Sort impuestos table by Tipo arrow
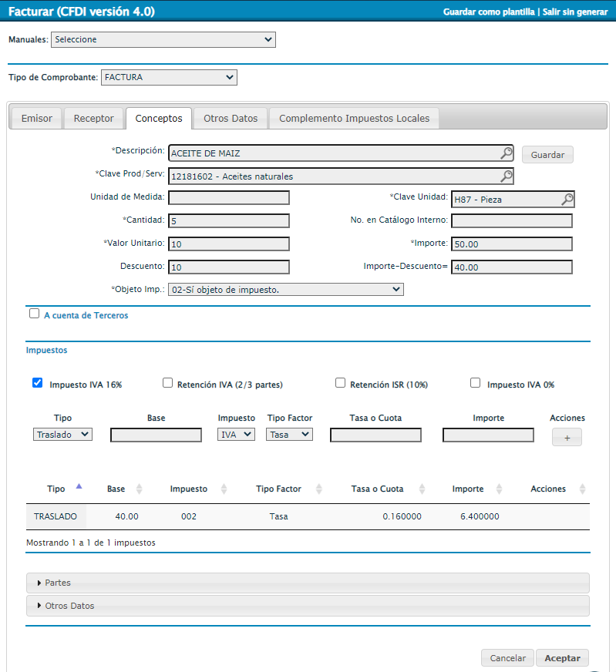The width and height of the screenshot is (616, 672). (x=79, y=486)
